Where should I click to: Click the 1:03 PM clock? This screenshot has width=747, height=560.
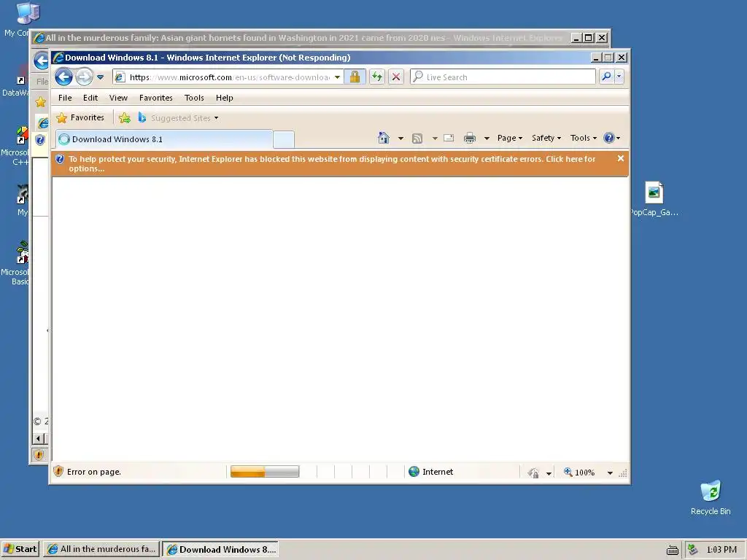pyautogui.click(x=721, y=550)
